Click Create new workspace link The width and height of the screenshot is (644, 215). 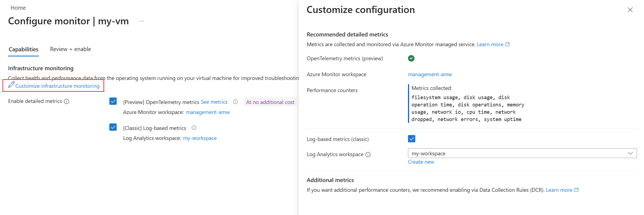click(421, 162)
